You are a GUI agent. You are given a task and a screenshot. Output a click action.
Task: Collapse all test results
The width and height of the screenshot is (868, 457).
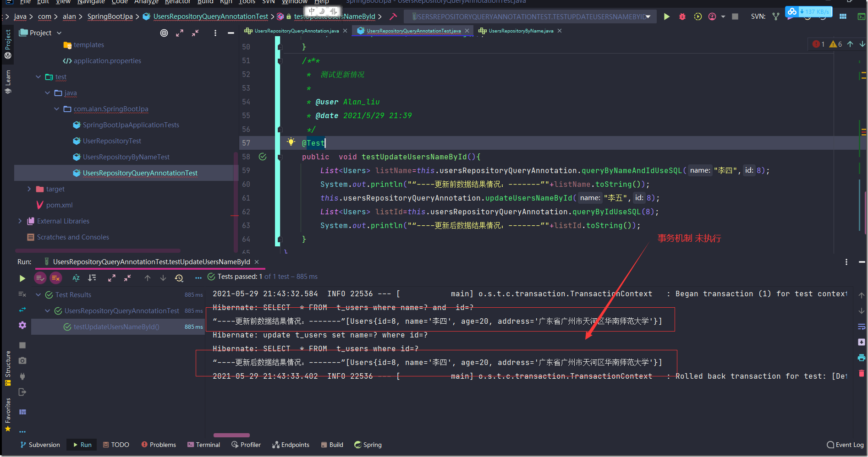tap(127, 278)
